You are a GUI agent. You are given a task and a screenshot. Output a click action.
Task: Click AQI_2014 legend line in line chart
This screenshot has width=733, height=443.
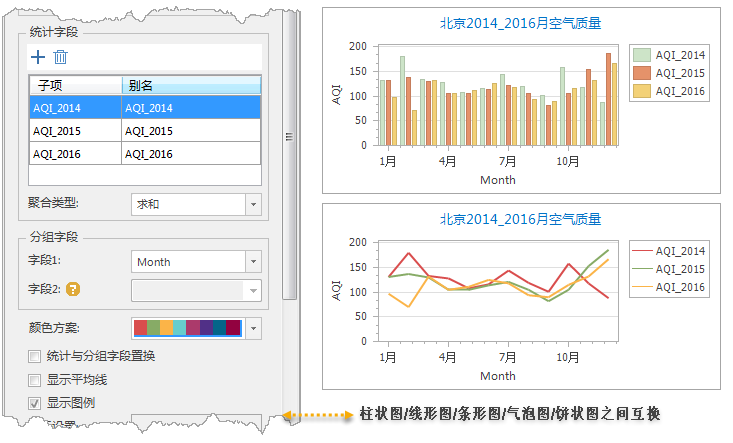pos(642,251)
